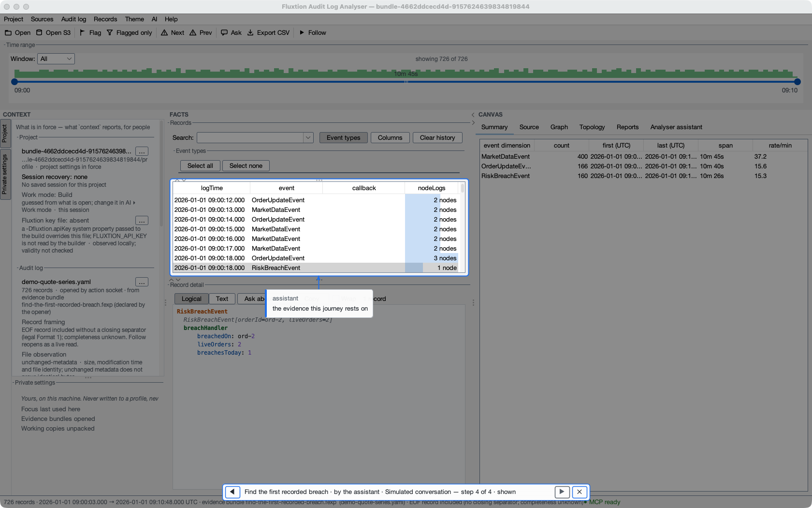Image resolution: width=812 pixels, height=508 pixels.
Task: Open the Theme menu
Action: 134,19
